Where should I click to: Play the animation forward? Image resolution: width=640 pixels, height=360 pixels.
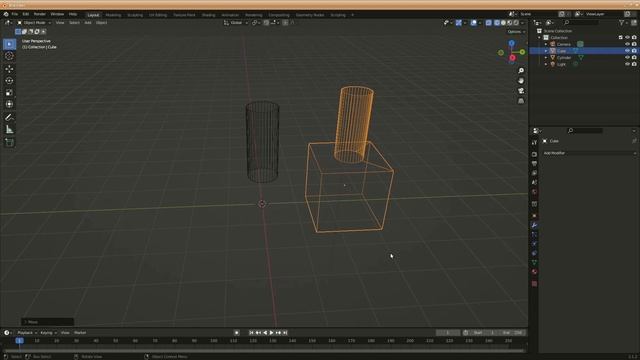pos(271,333)
